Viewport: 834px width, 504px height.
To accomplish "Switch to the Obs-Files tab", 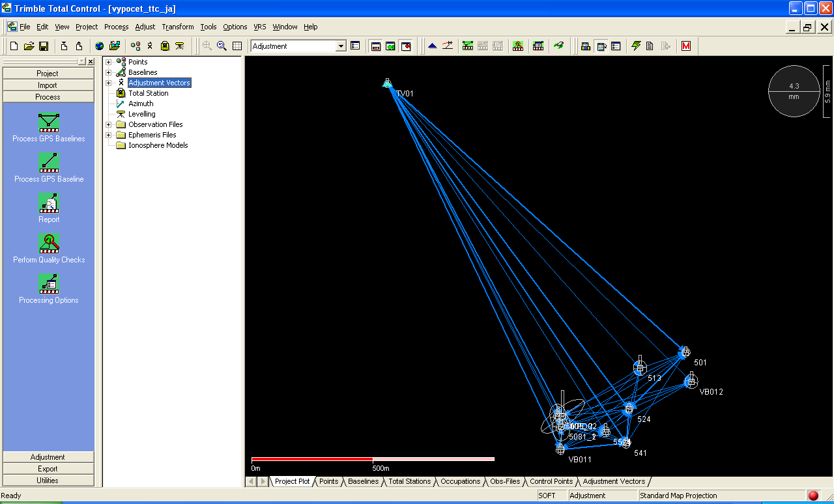I will click(505, 481).
